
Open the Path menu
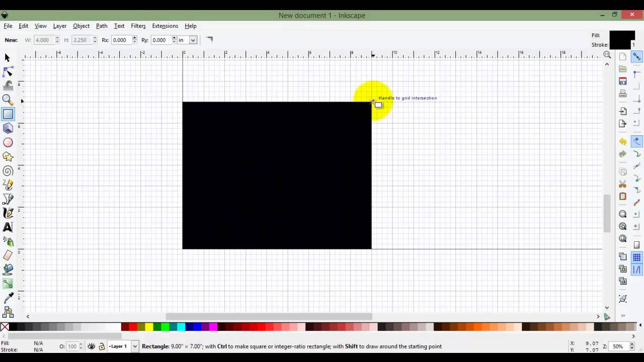pos(102,26)
